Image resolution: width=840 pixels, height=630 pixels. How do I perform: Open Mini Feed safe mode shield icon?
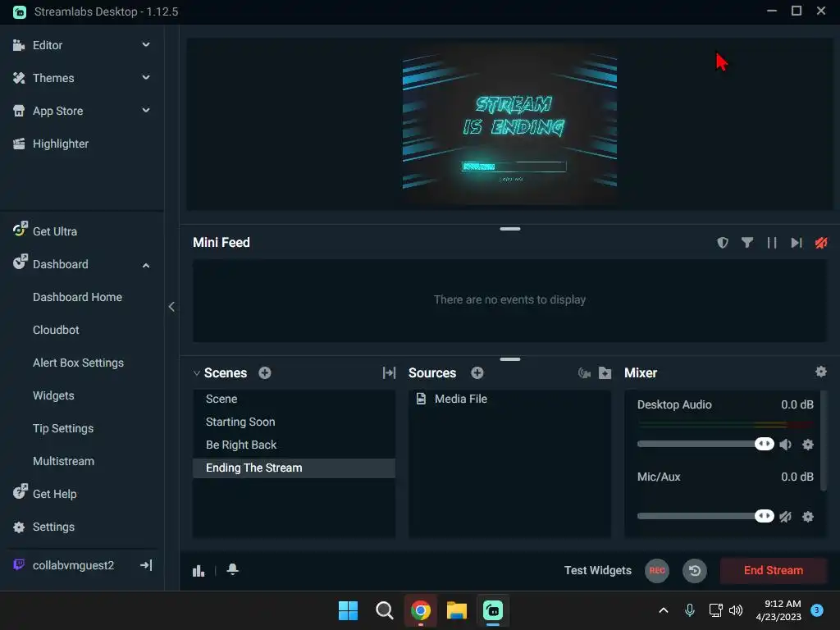[x=723, y=243]
